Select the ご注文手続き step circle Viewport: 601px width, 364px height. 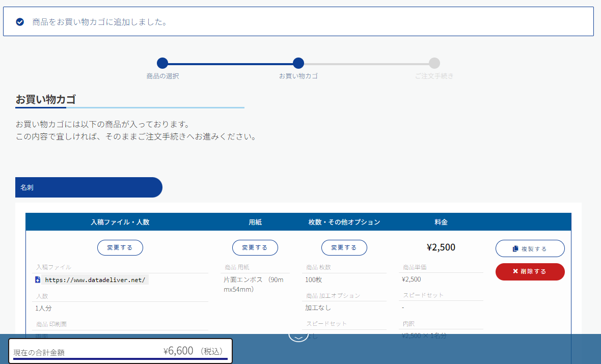(x=434, y=63)
